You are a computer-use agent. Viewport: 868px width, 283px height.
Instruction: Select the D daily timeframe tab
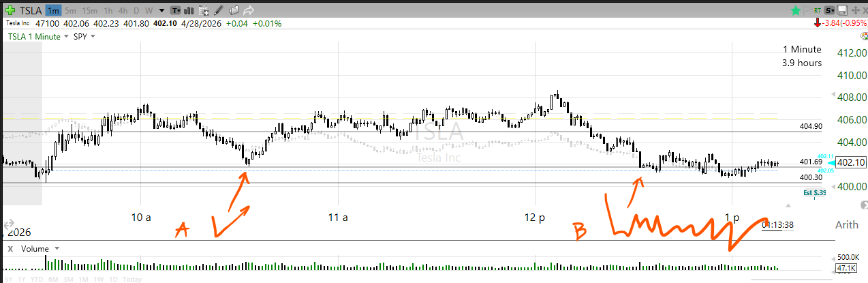point(136,11)
